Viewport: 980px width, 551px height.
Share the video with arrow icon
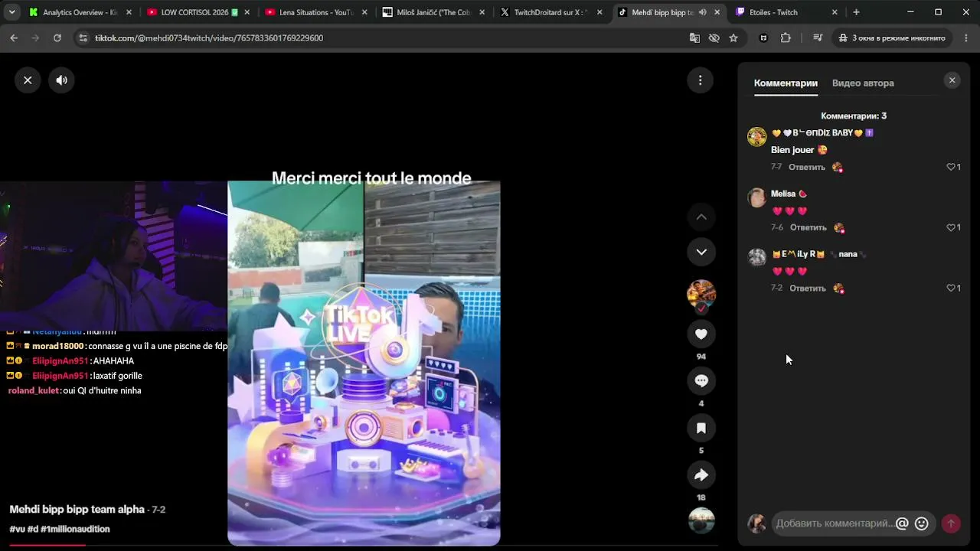(701, 475)
